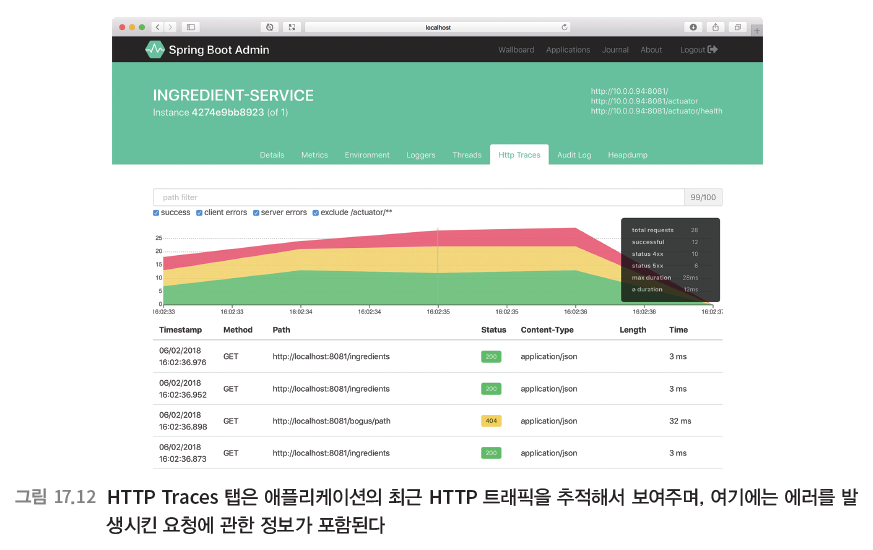The image size is (873, 550).
Task: Open the Audit Log tab
Action: tap(574, 155)
